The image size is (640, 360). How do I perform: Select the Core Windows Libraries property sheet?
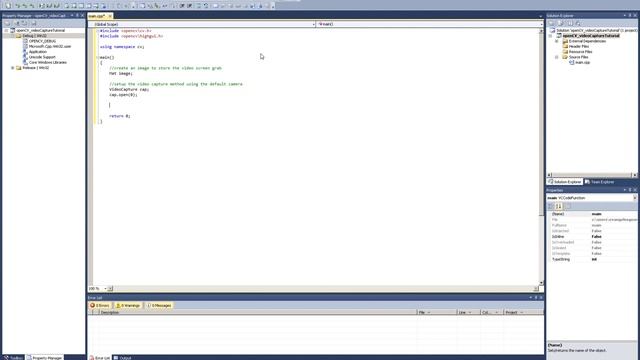[x=47, y=62]
